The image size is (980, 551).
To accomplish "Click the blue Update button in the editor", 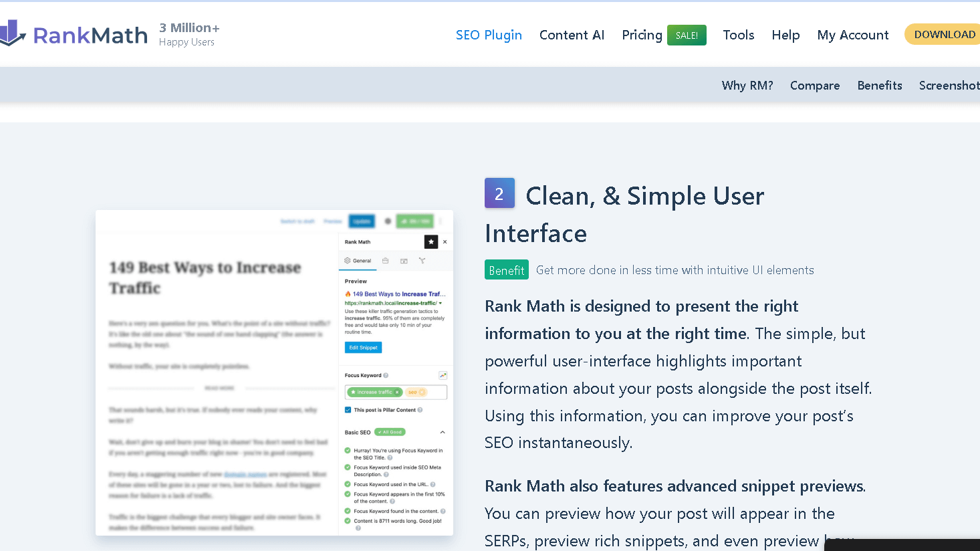I will pyautogui.click(x=362, y=221).
